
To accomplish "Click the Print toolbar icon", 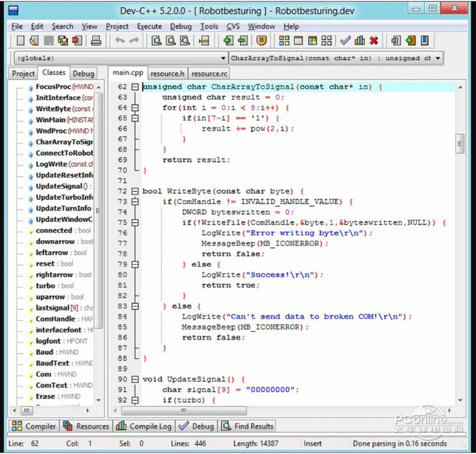I will pyautogui.click(x=96, y=41).
